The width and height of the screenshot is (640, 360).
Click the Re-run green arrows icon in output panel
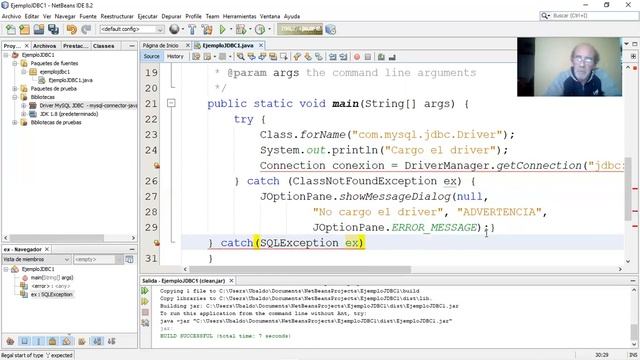tap(145, 291)
